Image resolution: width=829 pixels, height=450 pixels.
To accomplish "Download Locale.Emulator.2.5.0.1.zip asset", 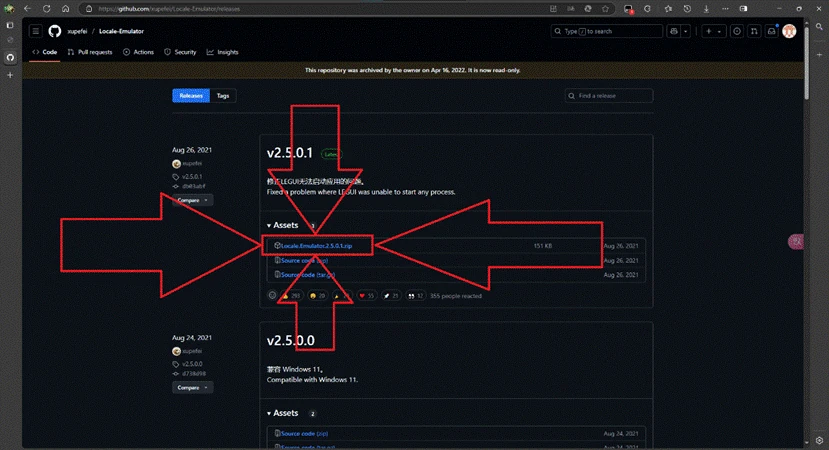I will click(316, 246).
